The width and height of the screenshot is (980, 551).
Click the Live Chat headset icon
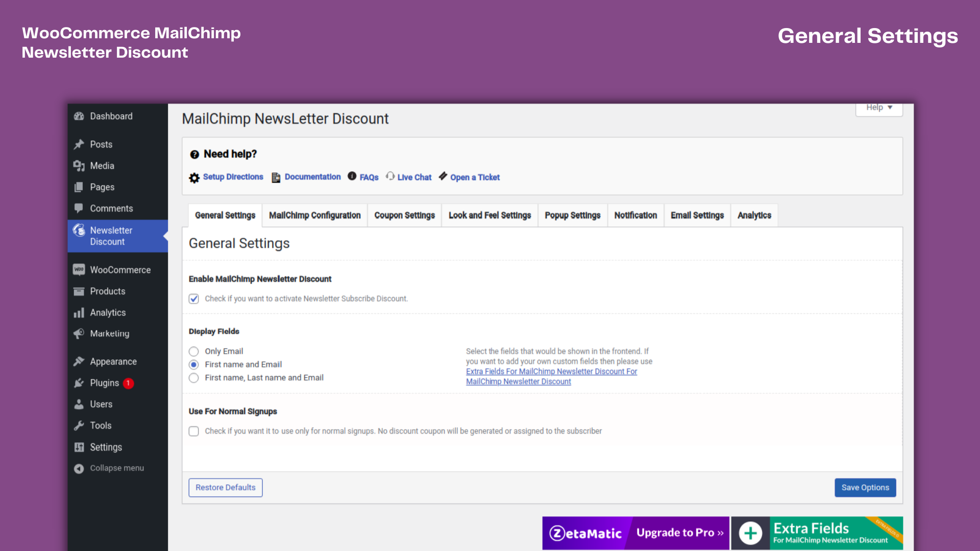click(390, 176)
